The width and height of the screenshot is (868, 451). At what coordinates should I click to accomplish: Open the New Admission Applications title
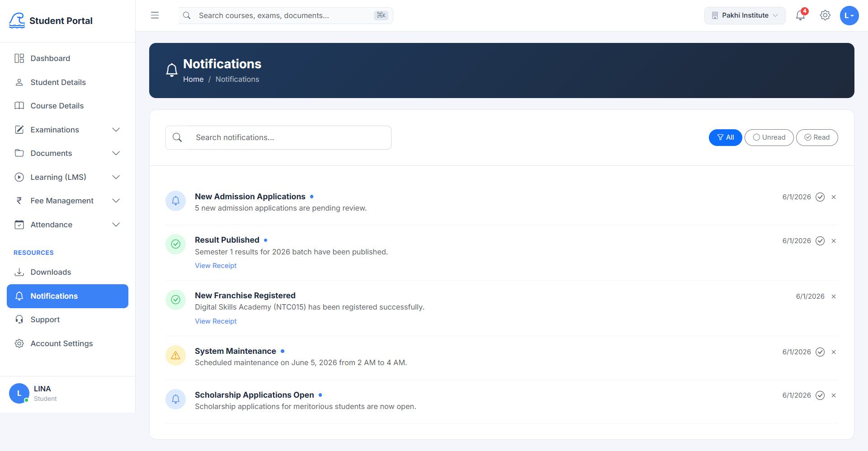click(x=250, y=197)
